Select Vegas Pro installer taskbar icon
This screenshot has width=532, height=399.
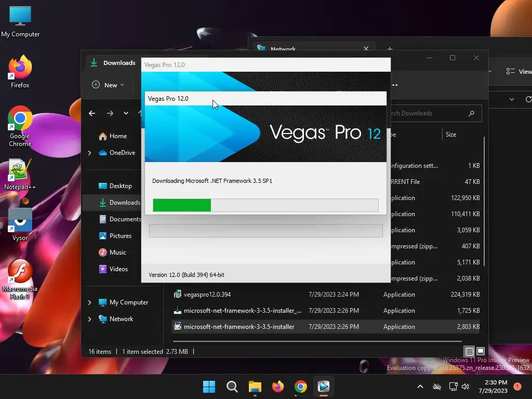click(x=323, y=387)
